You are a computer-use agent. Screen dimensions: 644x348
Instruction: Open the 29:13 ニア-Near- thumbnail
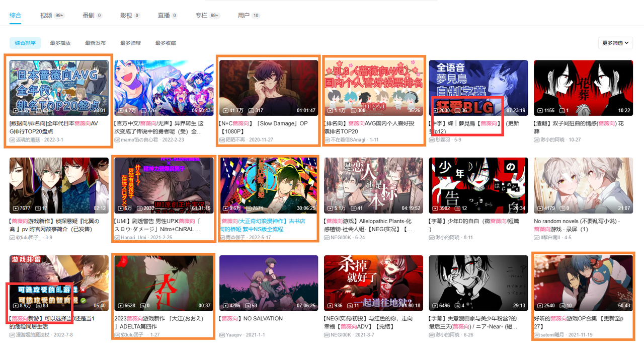click(478, 283)
